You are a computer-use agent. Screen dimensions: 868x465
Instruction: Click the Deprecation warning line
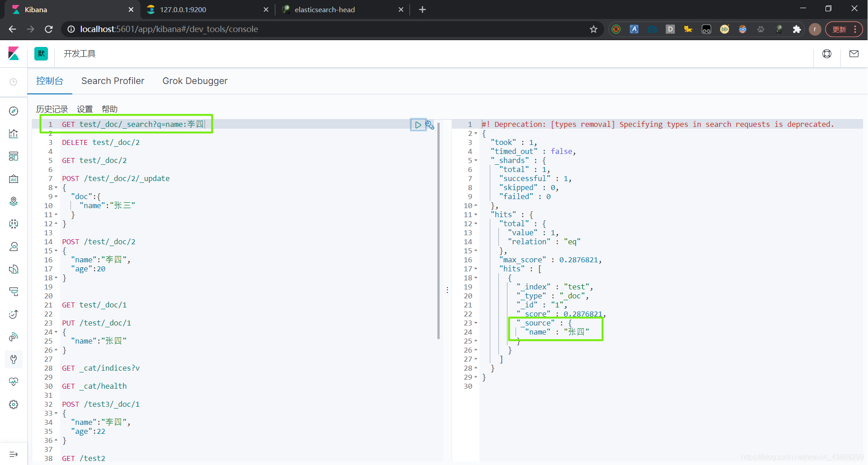658,125
